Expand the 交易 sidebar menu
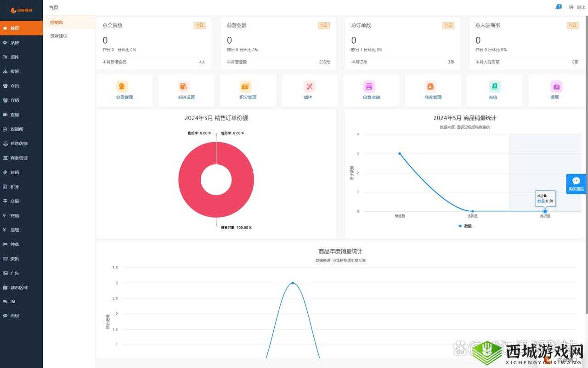 click(15, 201)
